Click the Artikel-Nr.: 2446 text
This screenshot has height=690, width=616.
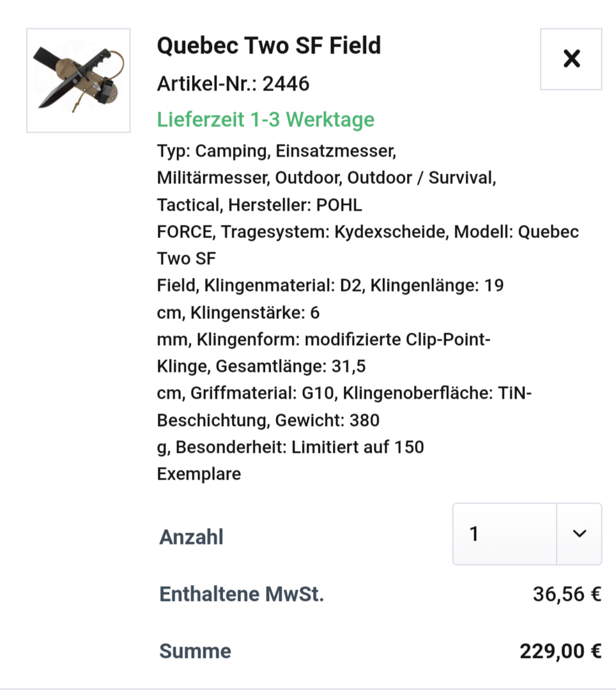(233, 83)
